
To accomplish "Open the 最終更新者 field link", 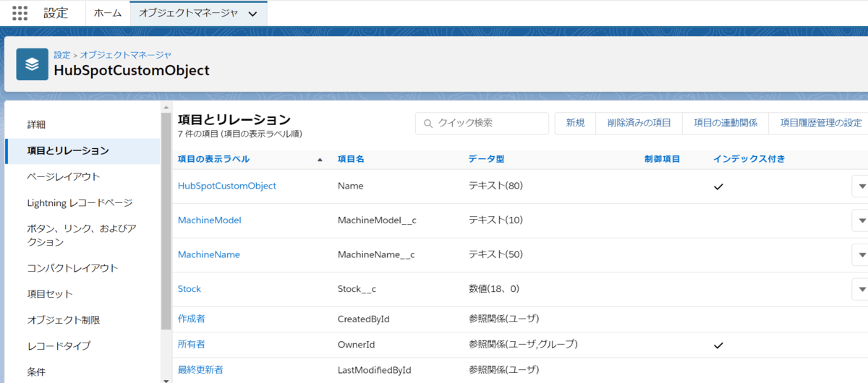I will click(201, 369).
